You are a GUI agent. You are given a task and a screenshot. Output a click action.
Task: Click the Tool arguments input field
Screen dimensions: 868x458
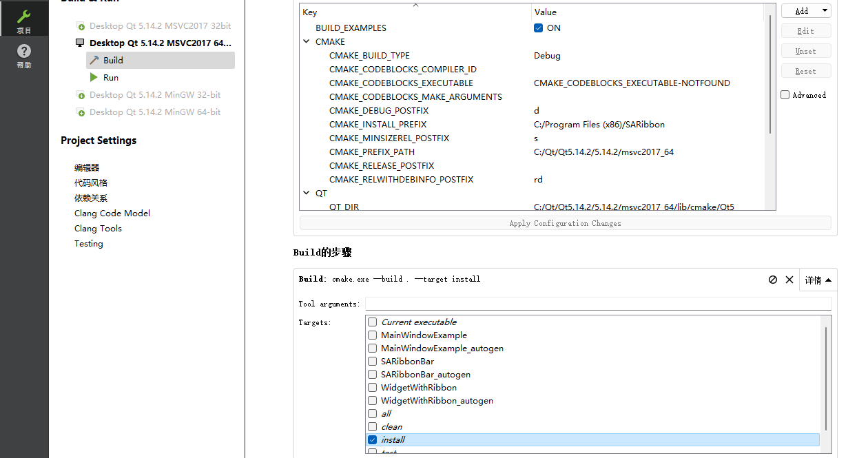coord(598,303)
